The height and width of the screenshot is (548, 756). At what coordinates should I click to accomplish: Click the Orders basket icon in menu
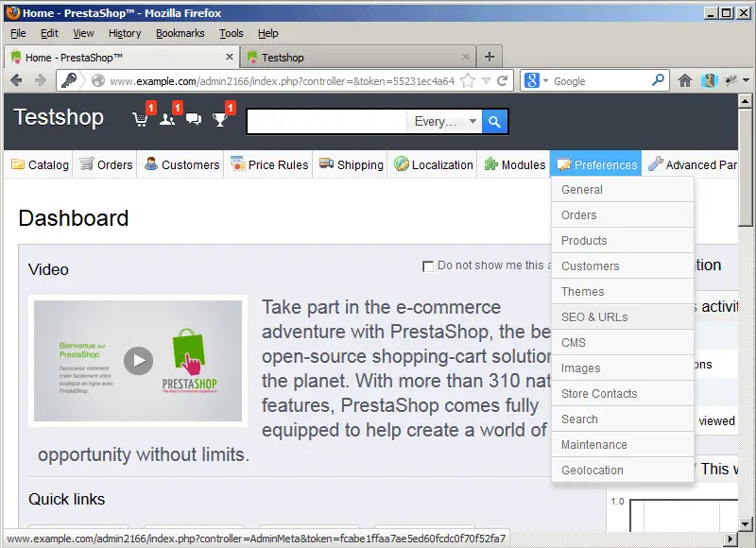86,163
